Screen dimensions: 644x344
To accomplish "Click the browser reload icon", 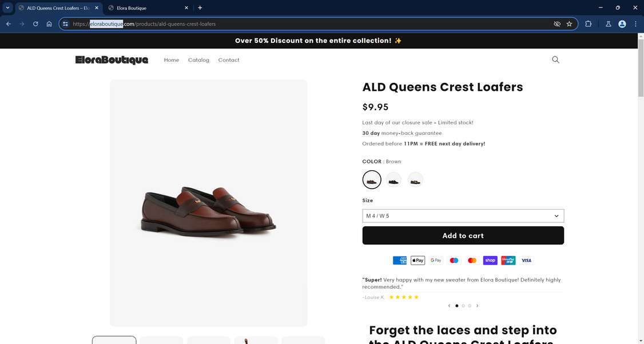I will pos(35,24).
